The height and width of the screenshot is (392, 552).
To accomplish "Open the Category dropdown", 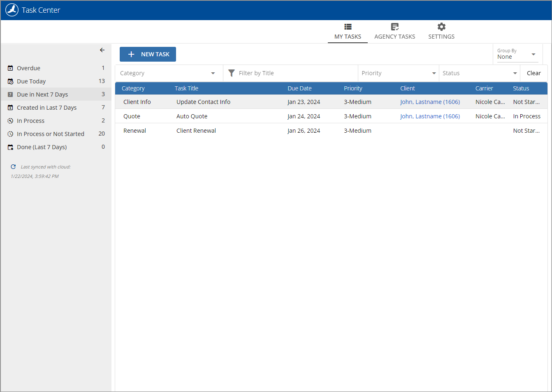I will coord(169,73).
